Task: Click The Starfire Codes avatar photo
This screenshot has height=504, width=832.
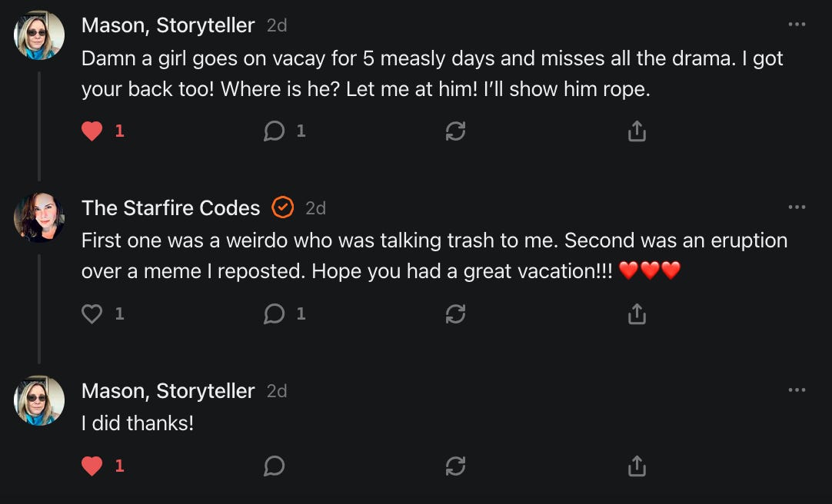Action: point(39,217)
